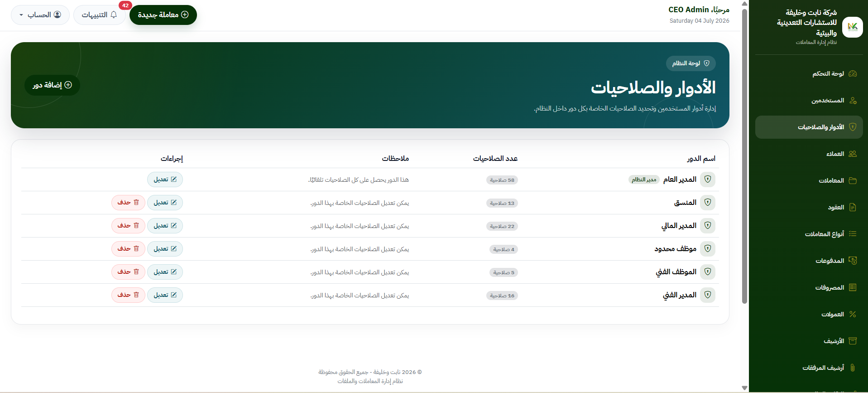Click the expenses icon beside المصروفات
Viewport: 868px width, 393px height.
(x=853, y=288)
